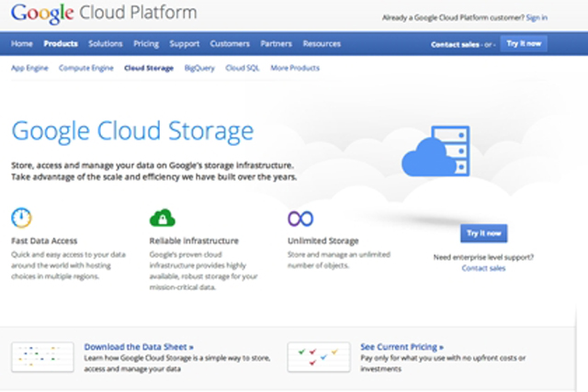Open the pricing checkmarks thumbnail

pos(319,357)
